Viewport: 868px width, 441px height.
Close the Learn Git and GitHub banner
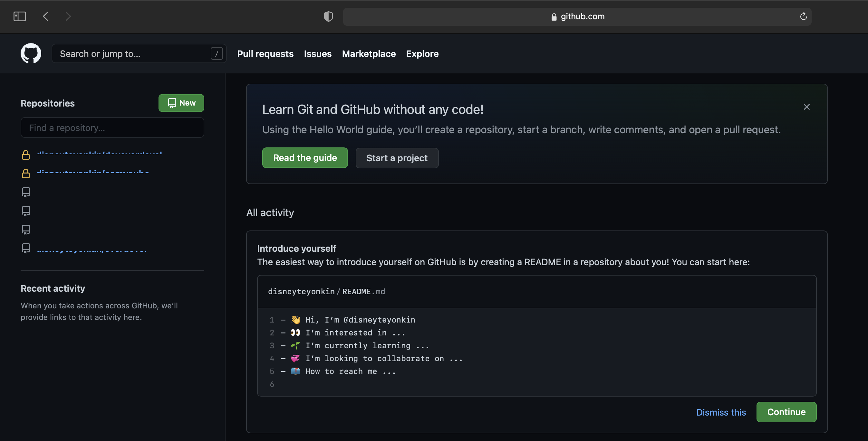pos(806,107)
